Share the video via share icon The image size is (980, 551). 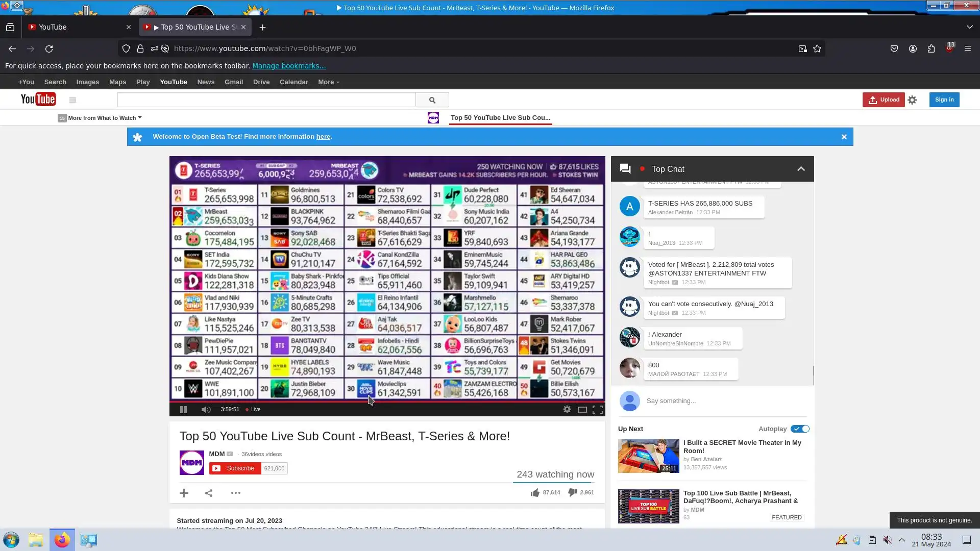click(209, 493)
